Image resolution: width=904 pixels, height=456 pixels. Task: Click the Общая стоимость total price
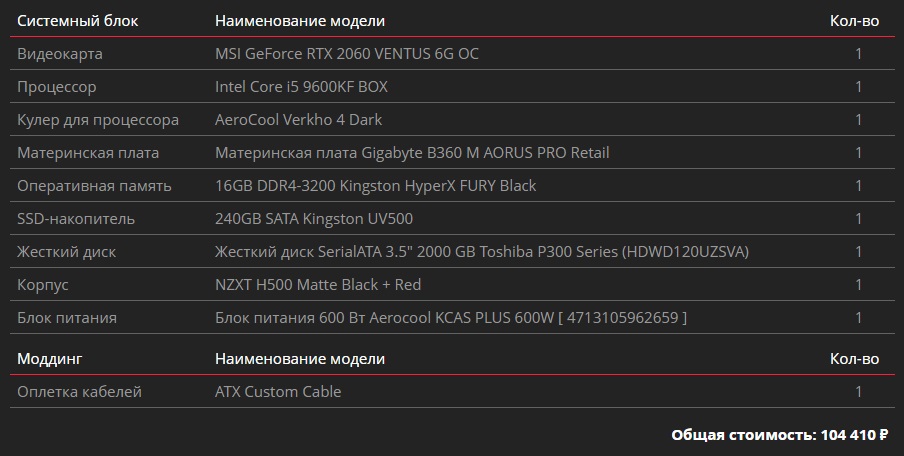click(779, 435)
